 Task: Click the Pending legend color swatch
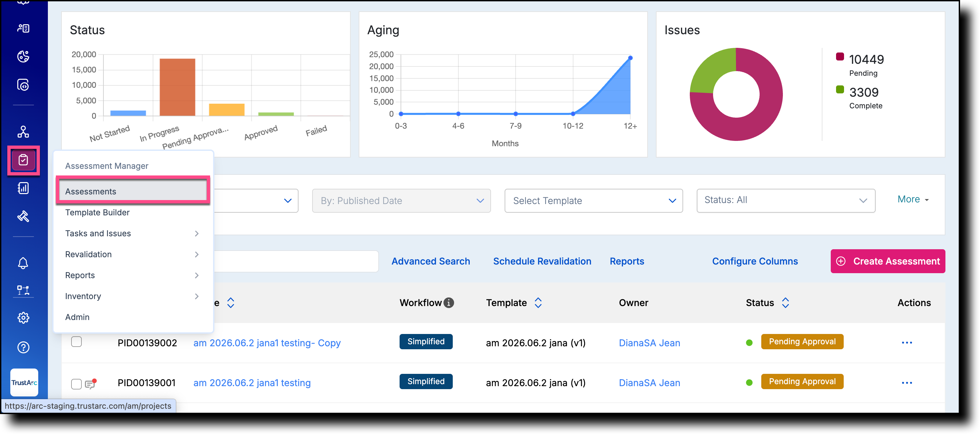point(840,57)
